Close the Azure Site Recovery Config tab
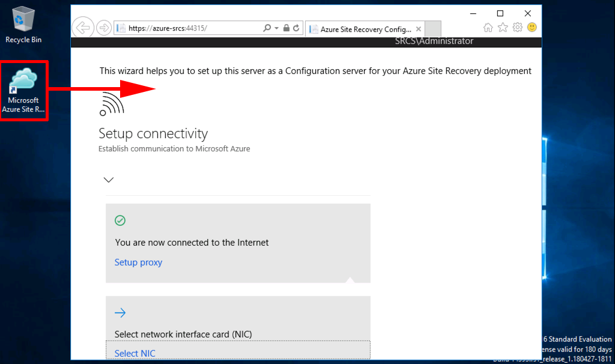Image resolution: width=615 pixels, height=364 pixels. click(419, 29)
